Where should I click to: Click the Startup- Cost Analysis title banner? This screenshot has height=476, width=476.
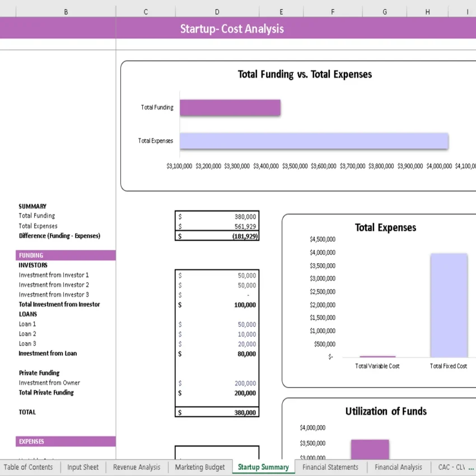[232, 28]
